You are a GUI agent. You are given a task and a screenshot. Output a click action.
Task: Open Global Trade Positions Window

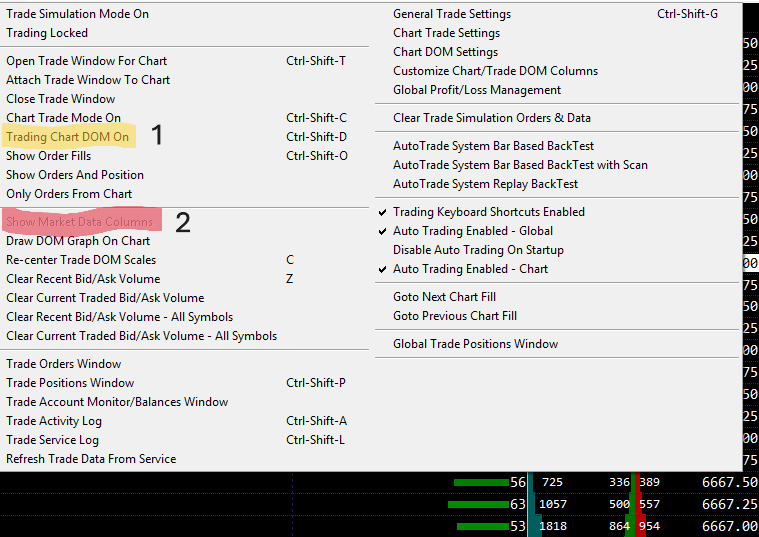point(475,344)
